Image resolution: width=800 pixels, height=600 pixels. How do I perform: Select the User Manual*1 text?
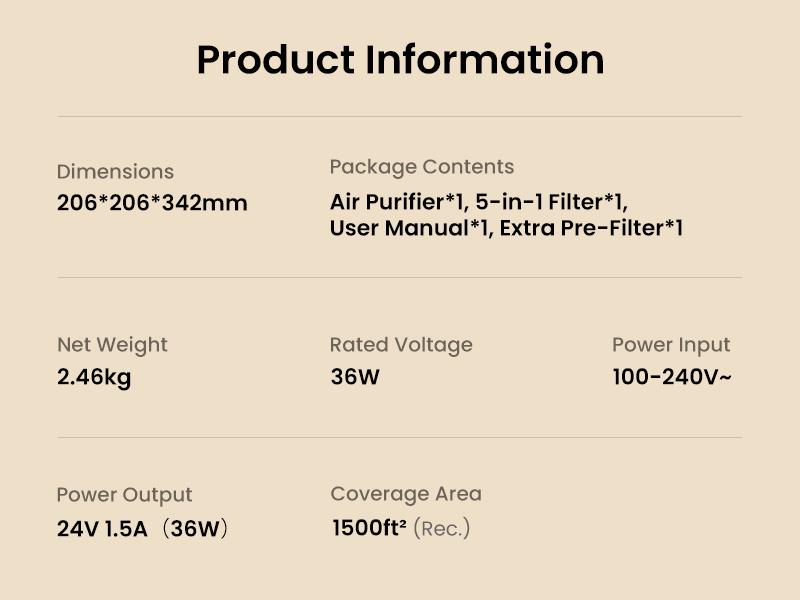point(410,228)
